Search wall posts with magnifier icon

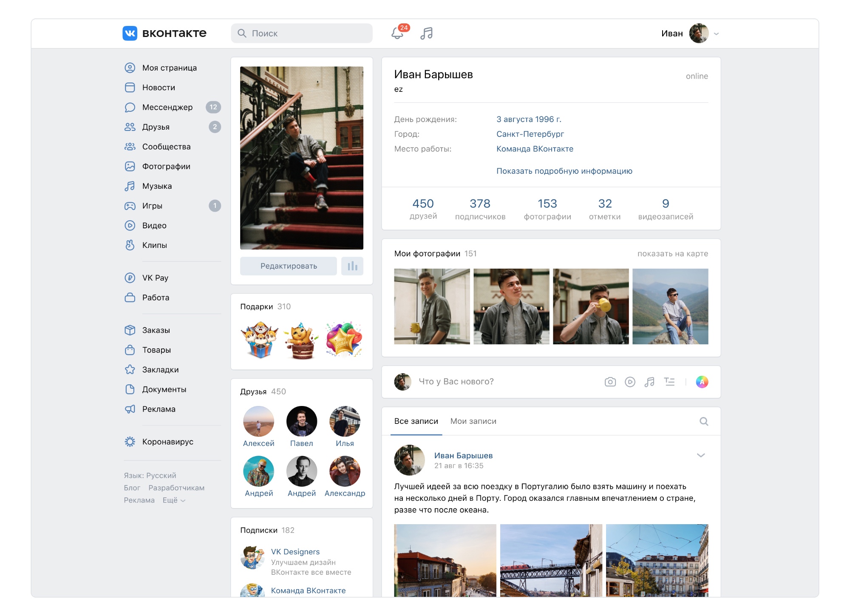[x=704, y=421]
